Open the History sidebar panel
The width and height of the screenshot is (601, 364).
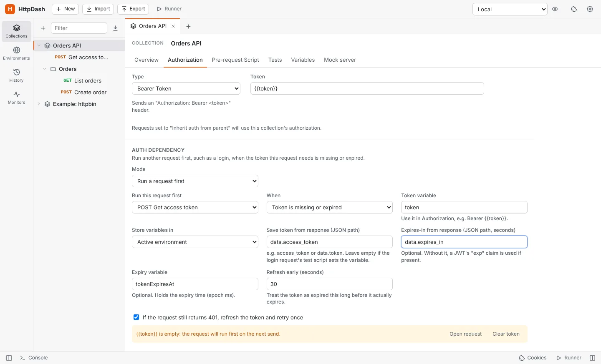[16, 75]
